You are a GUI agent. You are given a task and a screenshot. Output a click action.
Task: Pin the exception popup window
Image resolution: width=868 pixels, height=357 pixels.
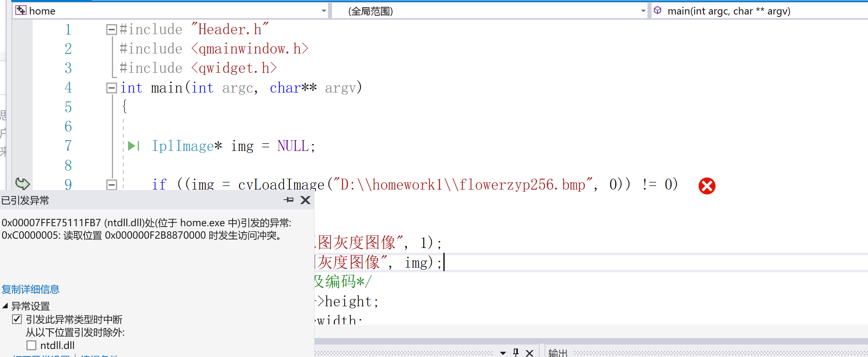[x=289, y=200]
